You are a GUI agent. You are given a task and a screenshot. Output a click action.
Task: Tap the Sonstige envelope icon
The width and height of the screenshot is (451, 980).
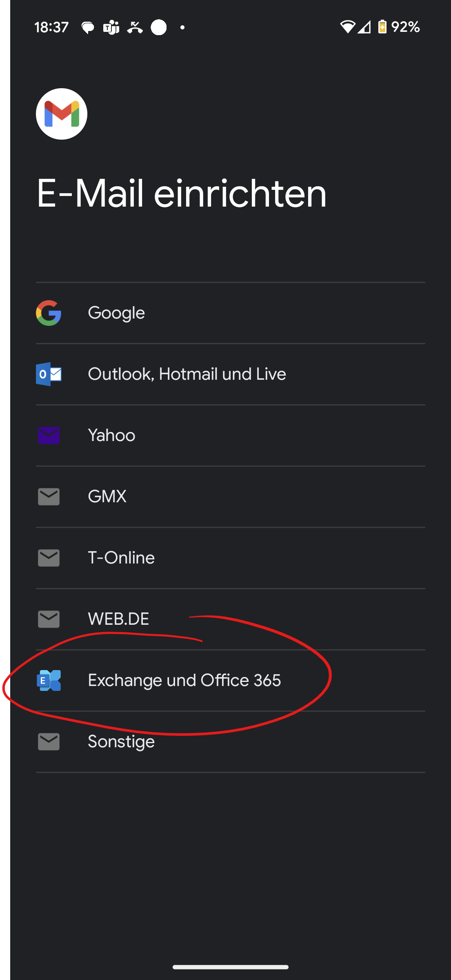(49, 742)
